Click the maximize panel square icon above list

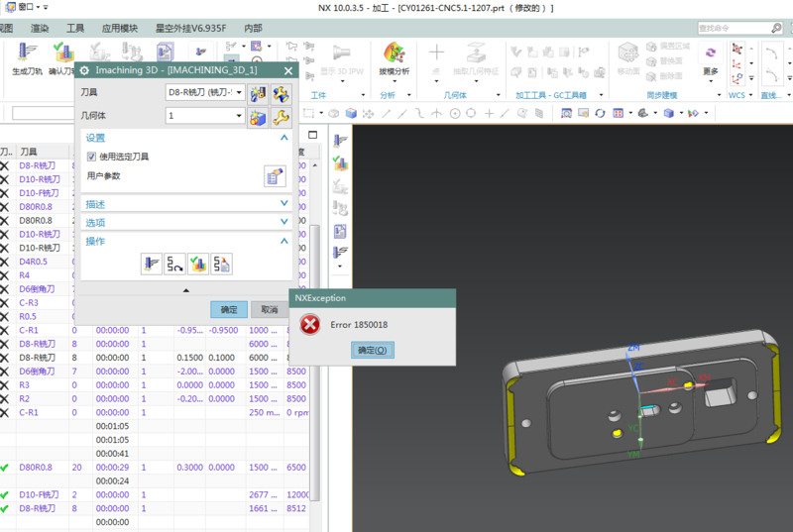(x=312, y=135)
